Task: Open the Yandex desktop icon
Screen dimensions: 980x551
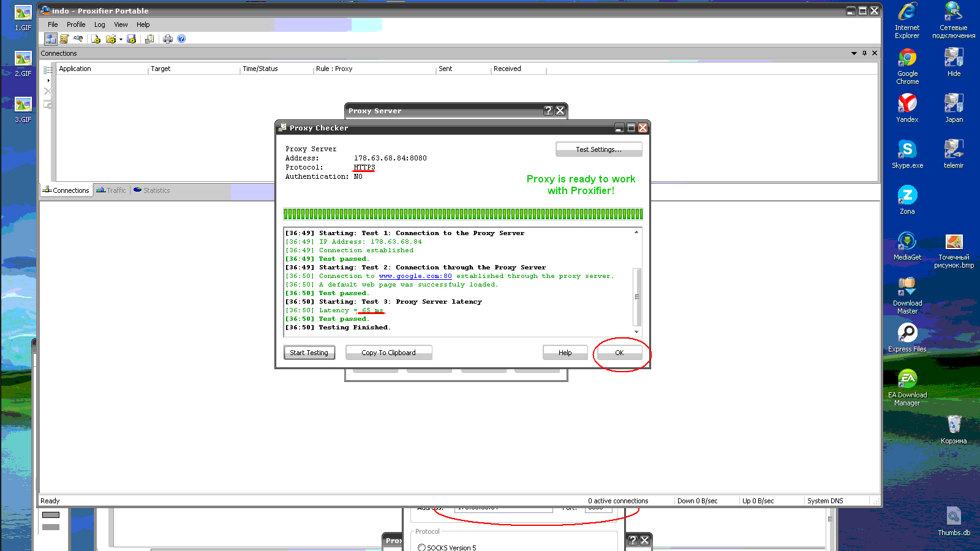Action: (907, 108)
